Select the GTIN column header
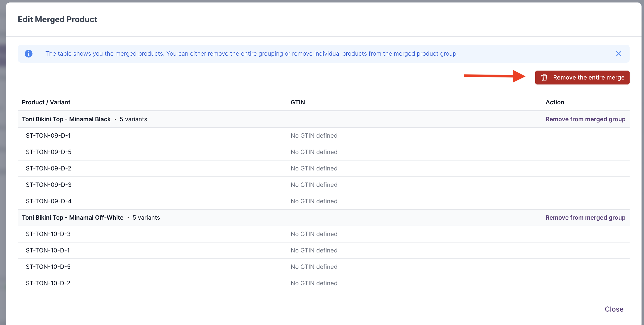Screen dimensions: 644x325 click(297, 102)
